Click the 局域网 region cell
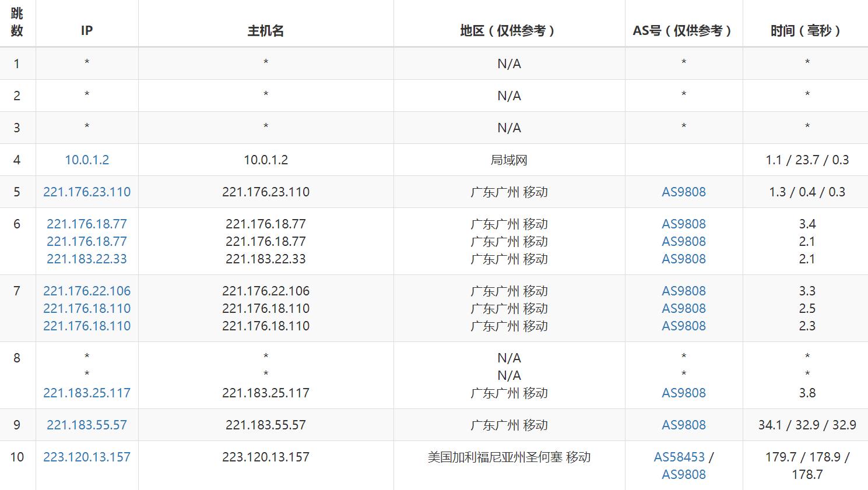This screenshot has width=868, height=490. [x=509, y=160]
